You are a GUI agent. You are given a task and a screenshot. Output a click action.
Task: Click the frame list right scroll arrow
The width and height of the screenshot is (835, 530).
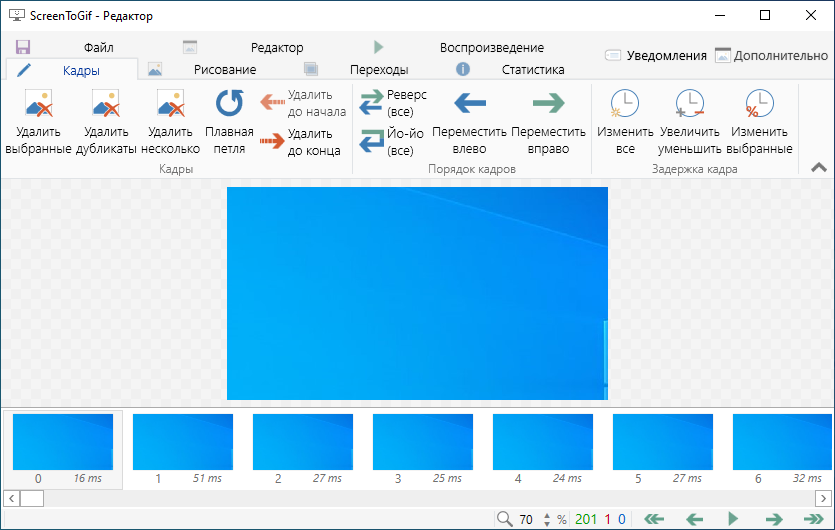823,499
